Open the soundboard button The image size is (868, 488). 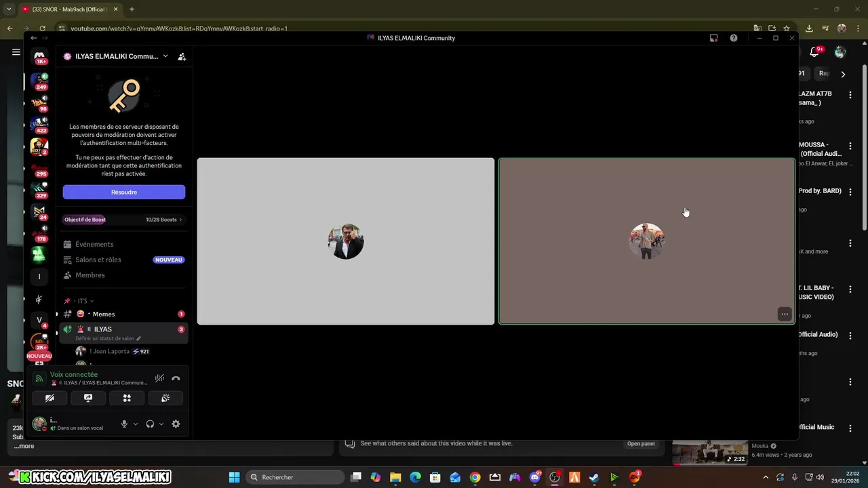(165, 398)
